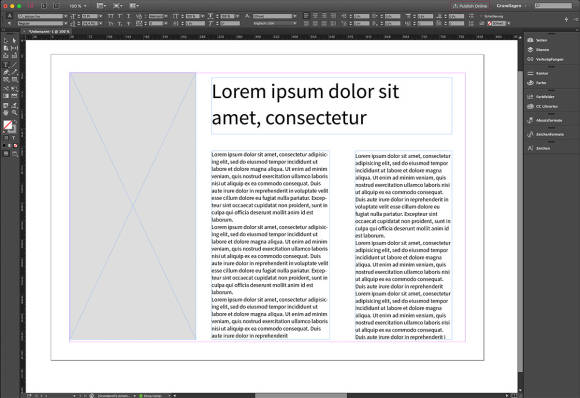The height and width of the screenshot is (398, 580).
Task: Select the Direct Selection tool
Action: click(x=14, y=40)
